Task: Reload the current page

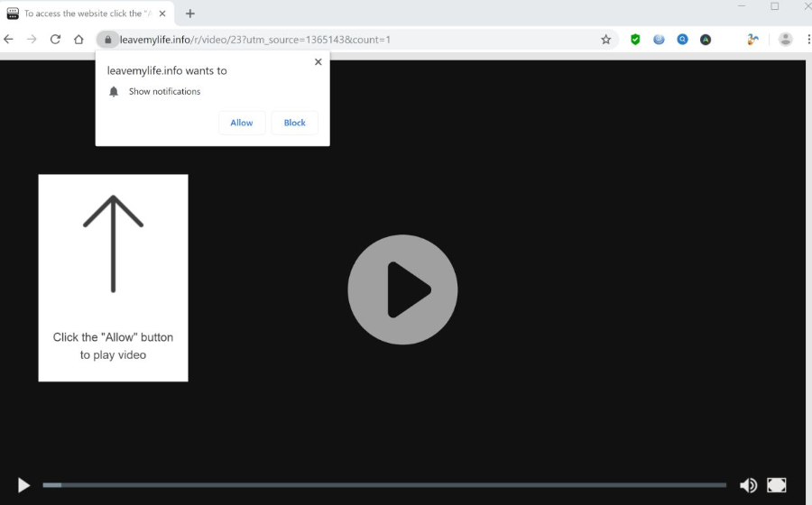Action: pyautogui.click(x=55, y=40)
